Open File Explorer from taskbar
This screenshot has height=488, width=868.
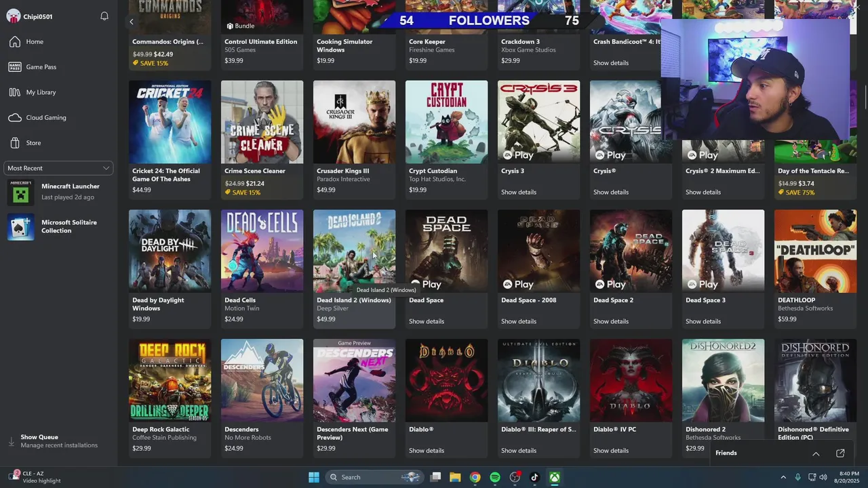point(455,477)
